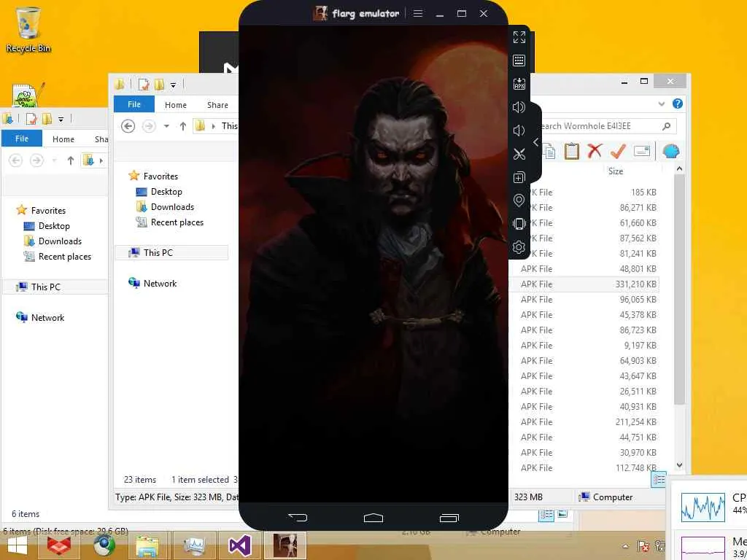Go back in middle Explorer window
The height and width of the screenshot is (560, 747).
128,125
